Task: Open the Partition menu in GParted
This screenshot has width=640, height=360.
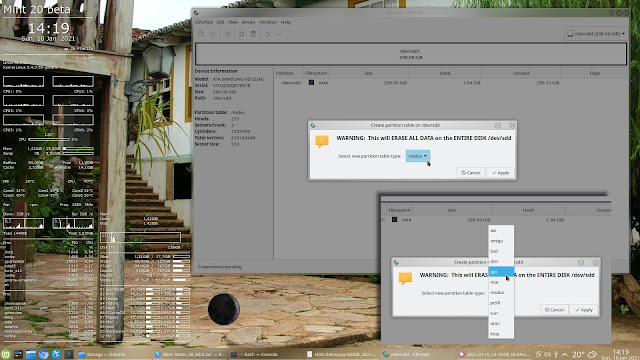Action: click(x=268, y=22)
